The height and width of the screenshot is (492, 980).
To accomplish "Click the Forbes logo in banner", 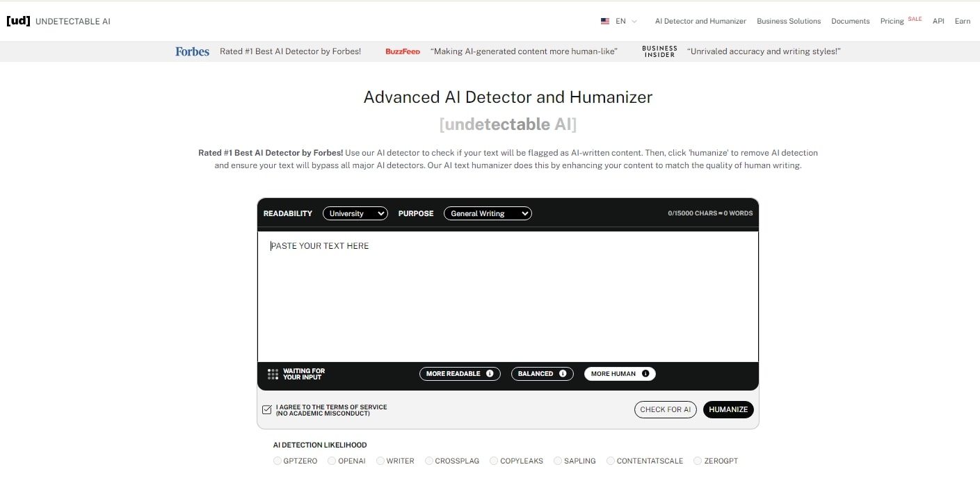I will [x=192, y=51].
